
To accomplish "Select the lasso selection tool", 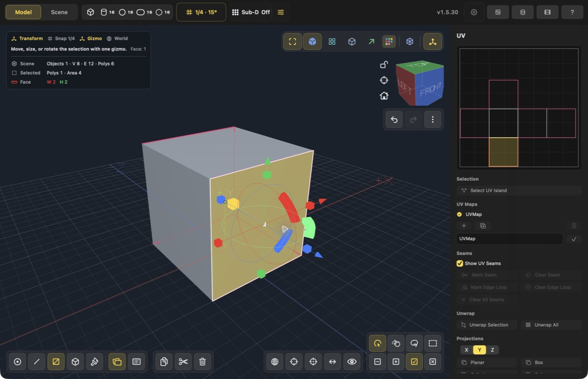I will click(414, 343).
